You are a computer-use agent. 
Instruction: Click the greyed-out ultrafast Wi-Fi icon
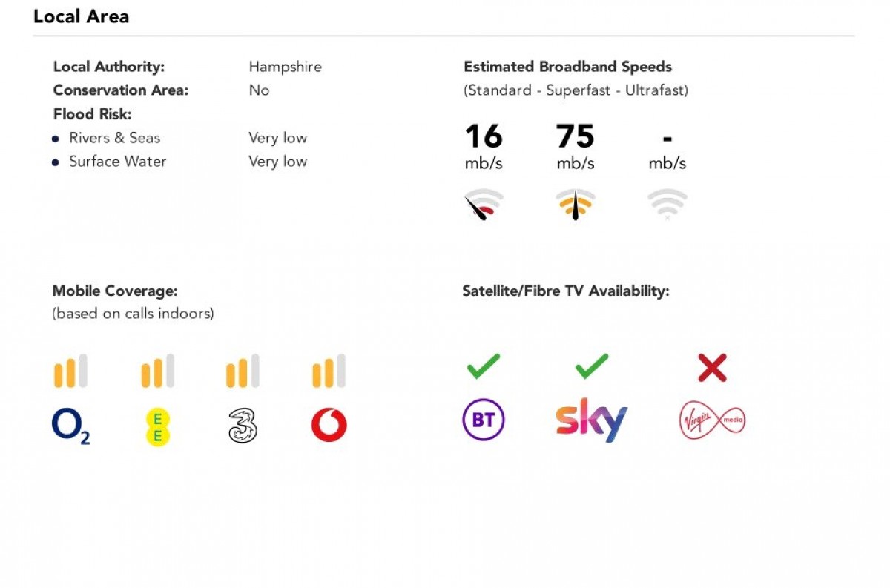(667, 204)
